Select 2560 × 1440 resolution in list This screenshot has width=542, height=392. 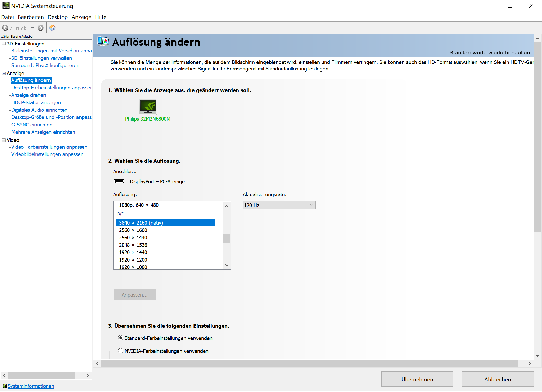[x=133, y=238]
